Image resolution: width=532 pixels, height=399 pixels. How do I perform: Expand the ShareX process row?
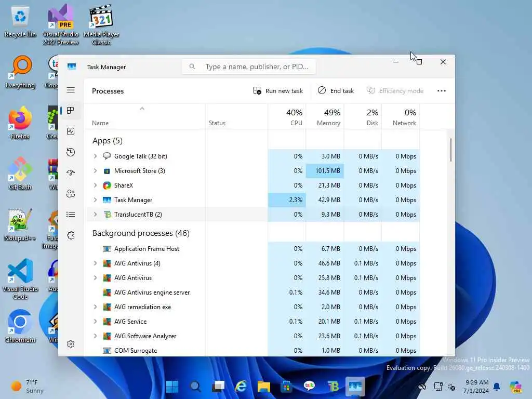pos(96,185)
